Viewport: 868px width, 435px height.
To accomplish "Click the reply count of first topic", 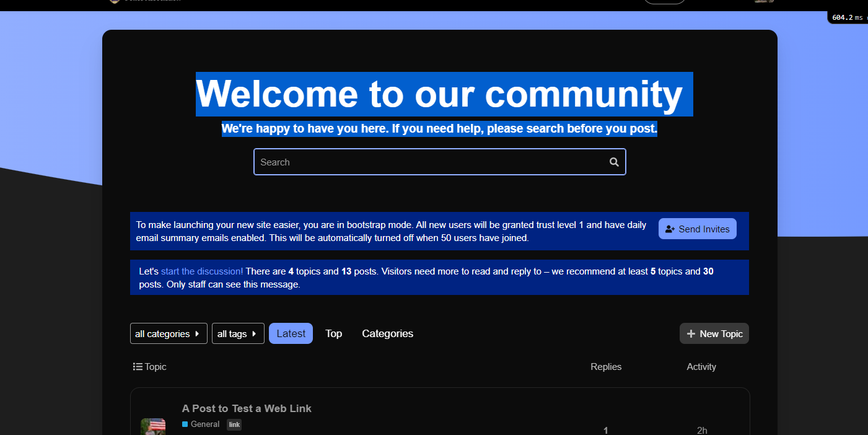I will [605, 430].
